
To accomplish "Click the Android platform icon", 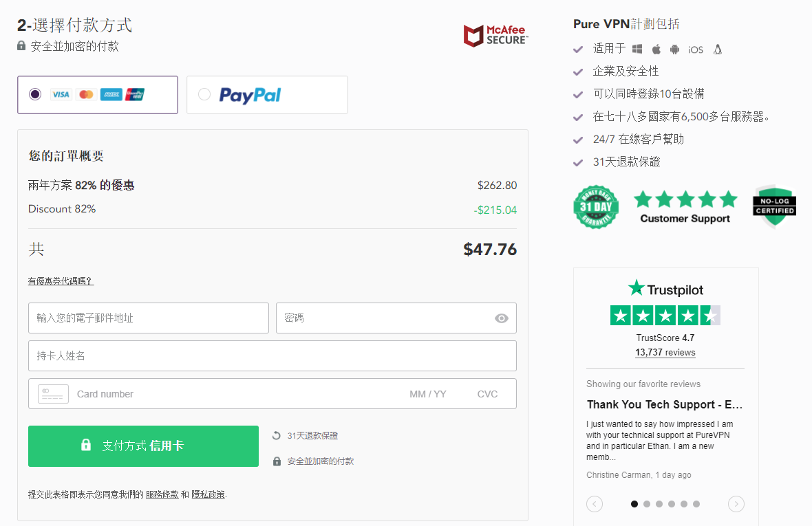I will pyautogui.click(x=674, y=49).
